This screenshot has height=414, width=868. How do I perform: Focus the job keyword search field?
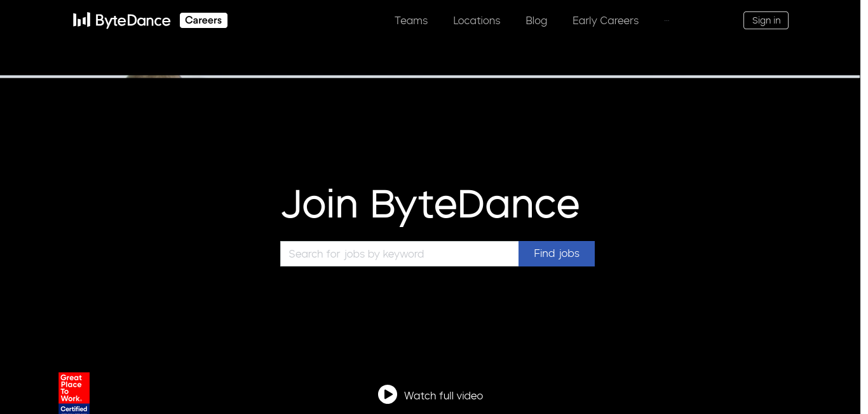(x=399, y=254)
